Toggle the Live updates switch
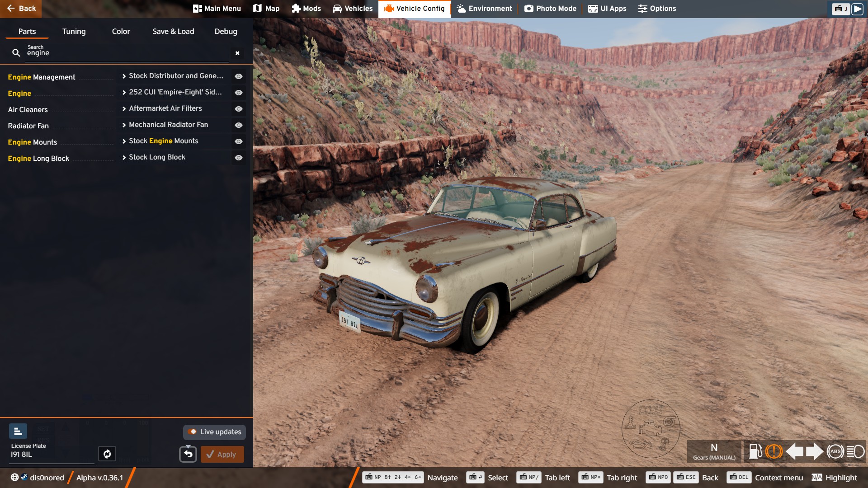 [x=193, y=432]
